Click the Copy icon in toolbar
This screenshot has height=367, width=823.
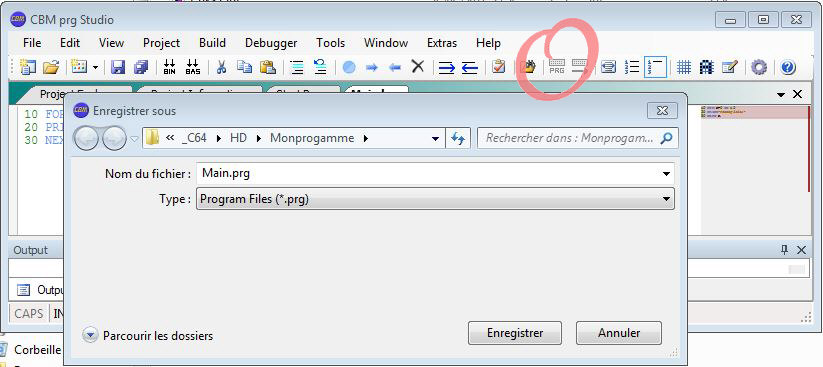pyautogui.click(x=244, y=67)
